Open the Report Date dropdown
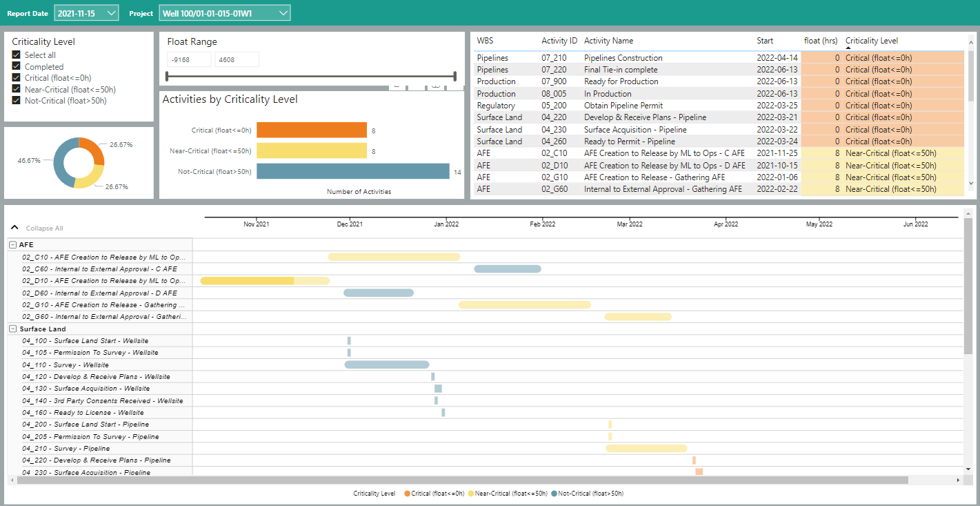 86,13
